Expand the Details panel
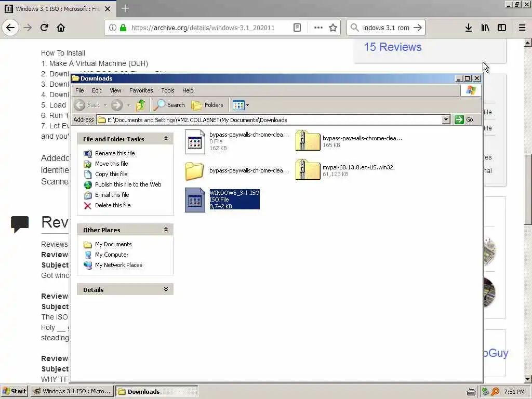The width and height of the screenshot is (532, 399). tap(166, 289)
